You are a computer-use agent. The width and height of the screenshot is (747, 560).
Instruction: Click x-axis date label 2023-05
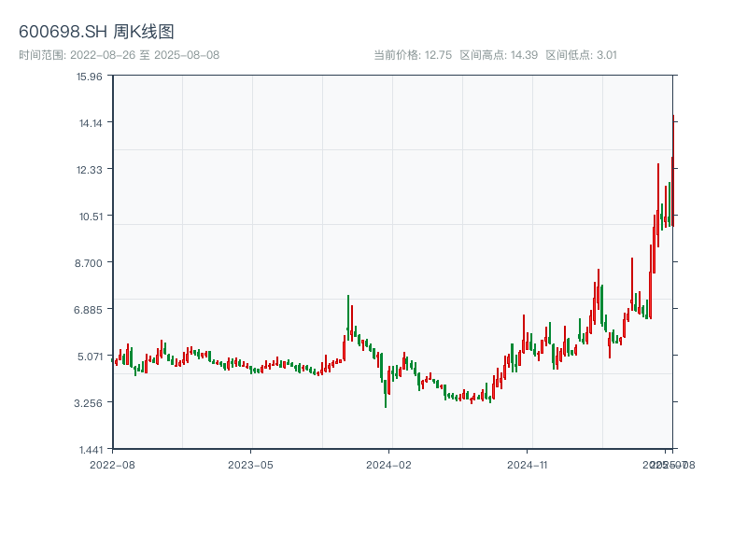tap(250, 465)
